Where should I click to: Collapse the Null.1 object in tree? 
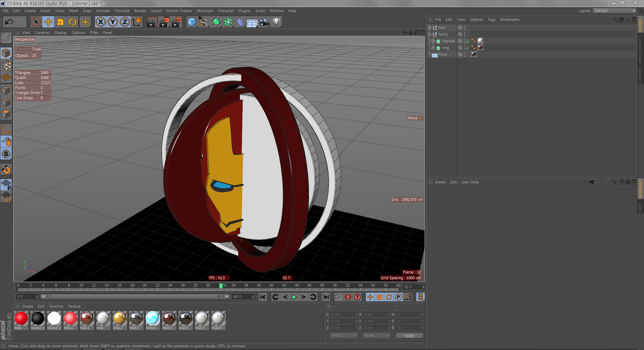(429, 34)
